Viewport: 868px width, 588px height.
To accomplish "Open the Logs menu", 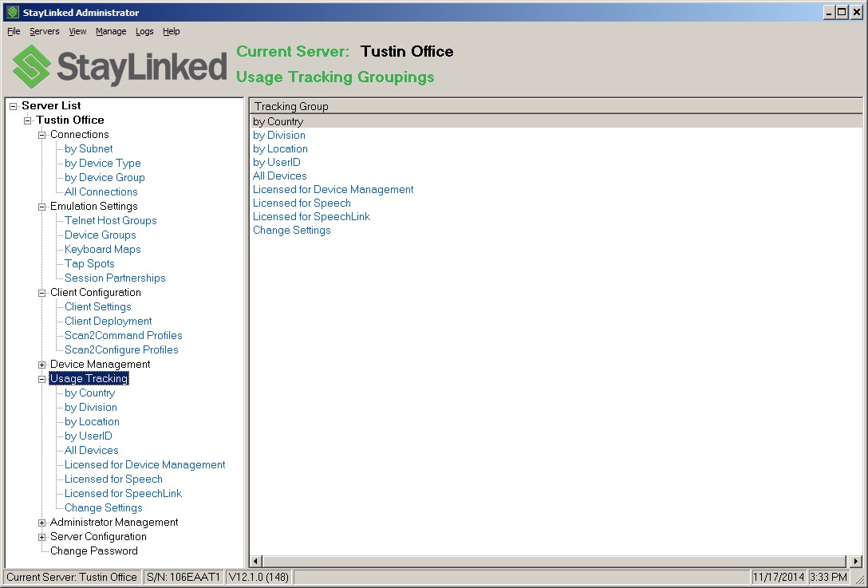I will click(x=144, y=31).
